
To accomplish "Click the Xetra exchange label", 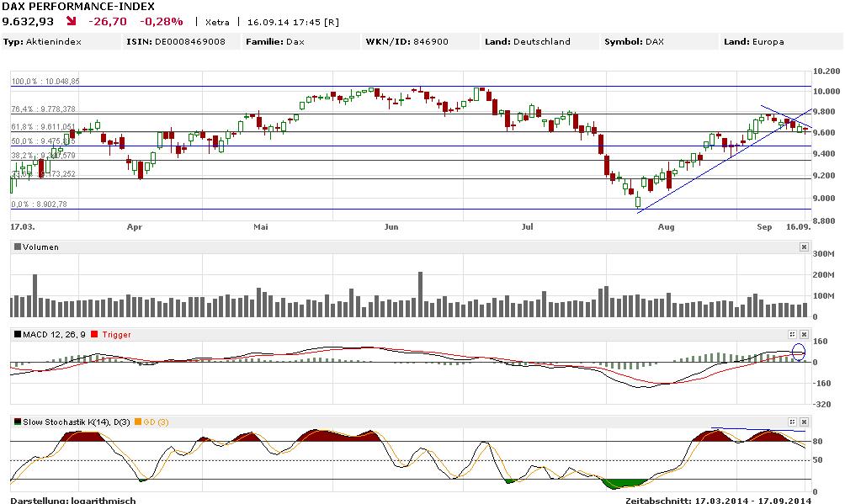I will 217,22.
